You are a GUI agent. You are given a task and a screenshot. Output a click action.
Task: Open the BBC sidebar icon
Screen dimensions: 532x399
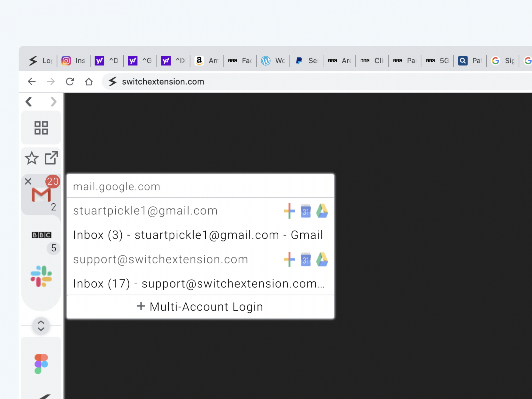coord(41,235)
